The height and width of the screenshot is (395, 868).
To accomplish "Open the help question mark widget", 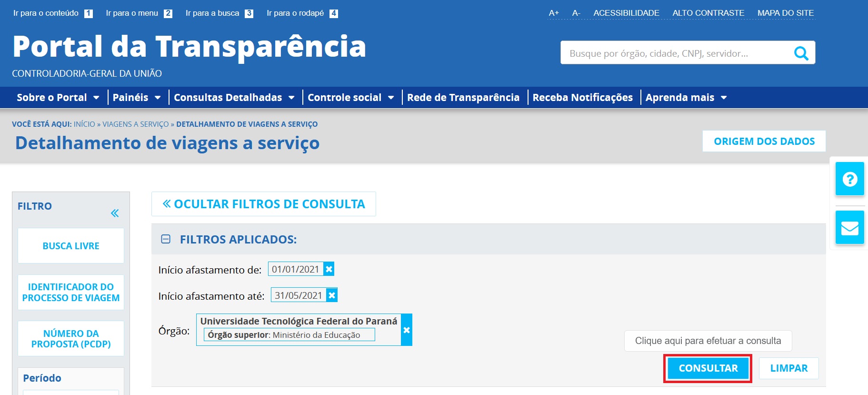I will click(849, 179).
